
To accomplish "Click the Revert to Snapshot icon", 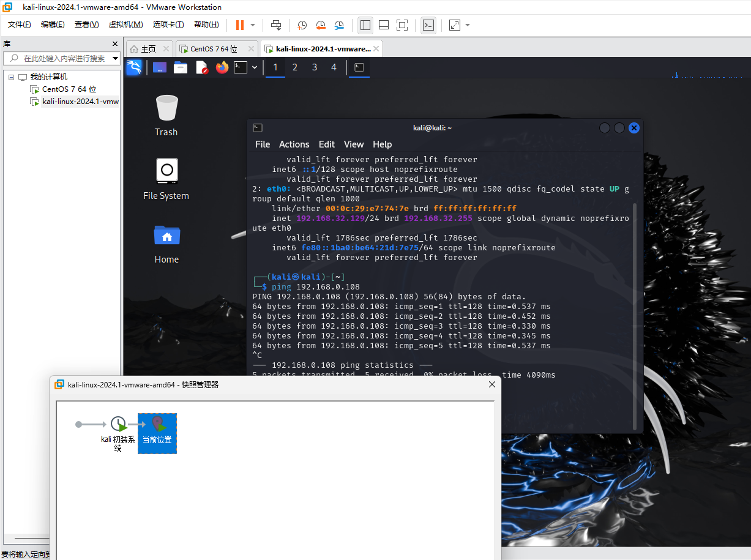I will pyautogui.click(x=321, y=25).
